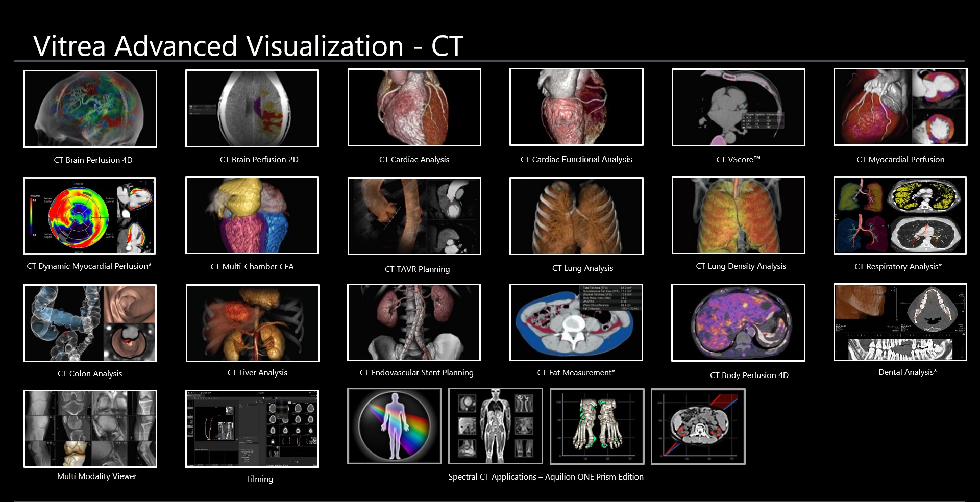Open the Filming application screenshot
Image resolution: width=980 pixels, height=502 pixels.
(x=252, y=429)
